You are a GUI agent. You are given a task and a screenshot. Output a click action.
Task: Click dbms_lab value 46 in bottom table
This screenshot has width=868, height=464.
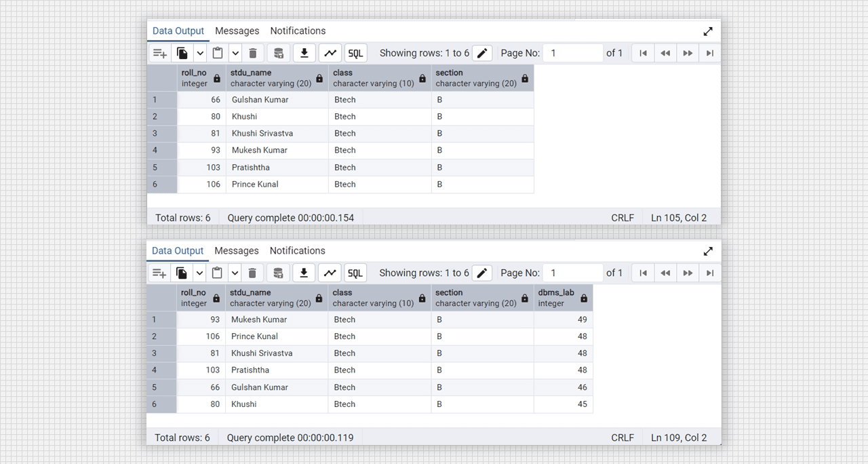click(564, 387)
